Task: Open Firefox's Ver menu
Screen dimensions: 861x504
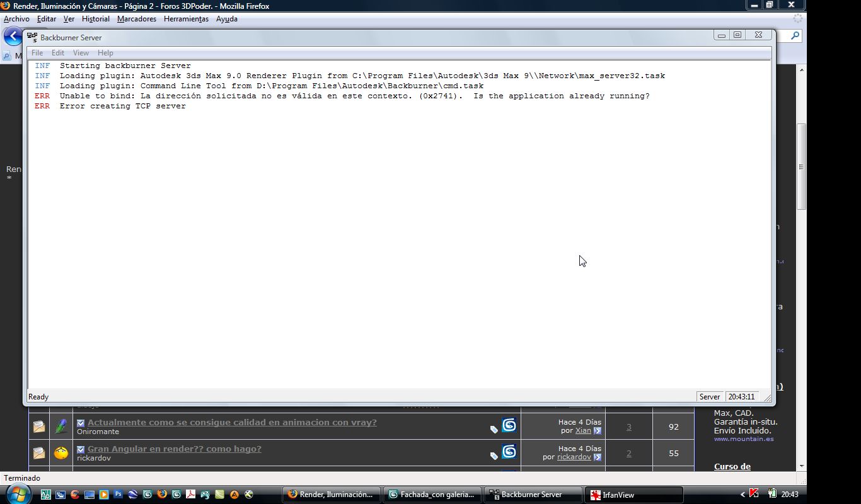Action: pyautogui.click(x=69, y=19)
